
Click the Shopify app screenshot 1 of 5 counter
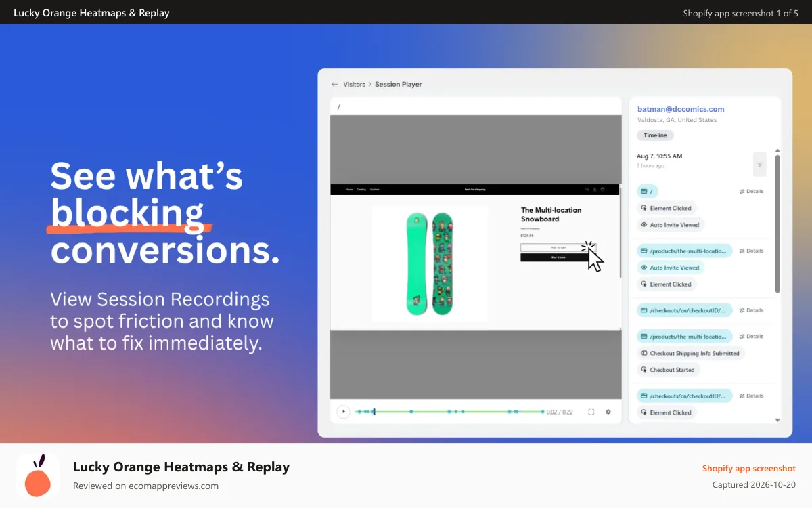pos(740,13)
